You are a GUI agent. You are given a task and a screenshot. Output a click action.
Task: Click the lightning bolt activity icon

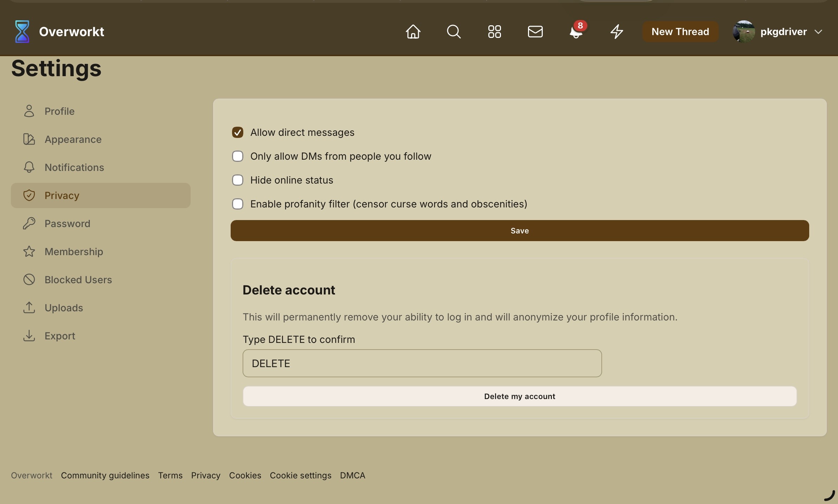pyautogui.click(x=616, y=32)
